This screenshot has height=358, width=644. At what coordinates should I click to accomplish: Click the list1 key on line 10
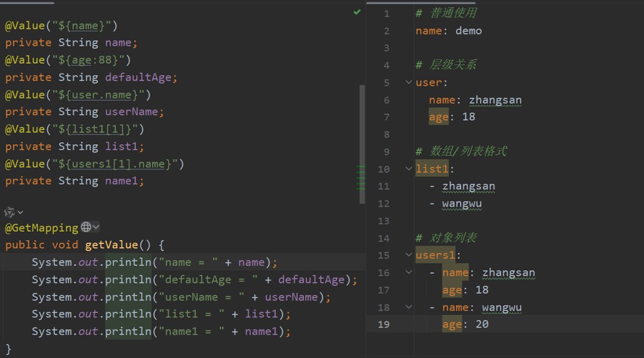[x=432, y=169]
